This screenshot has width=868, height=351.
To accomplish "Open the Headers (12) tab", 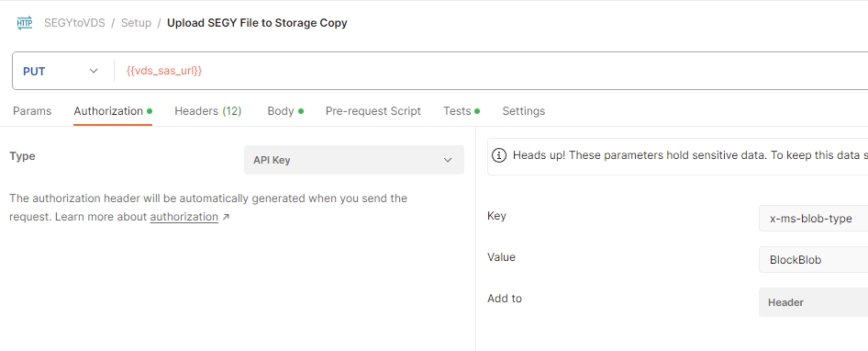I will [208, 111].
